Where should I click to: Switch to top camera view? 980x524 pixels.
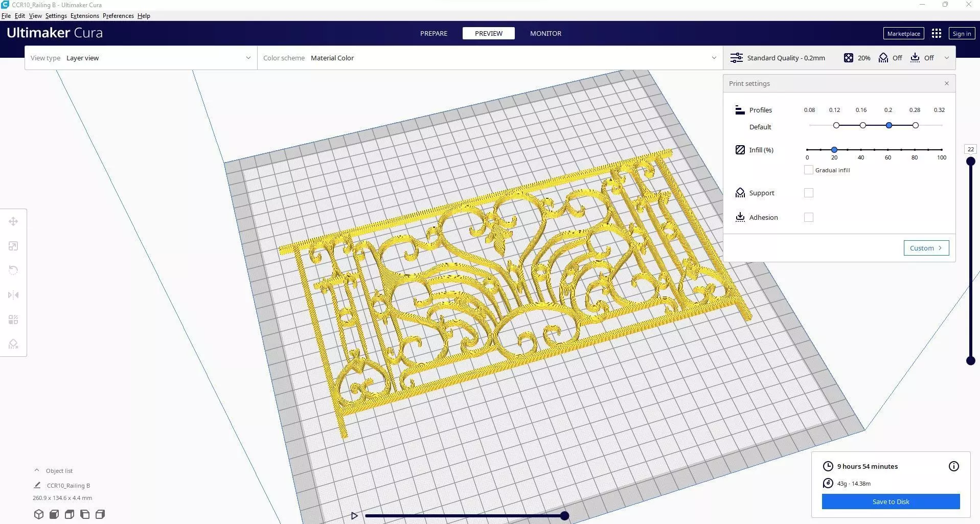click(x=70, y=514)
